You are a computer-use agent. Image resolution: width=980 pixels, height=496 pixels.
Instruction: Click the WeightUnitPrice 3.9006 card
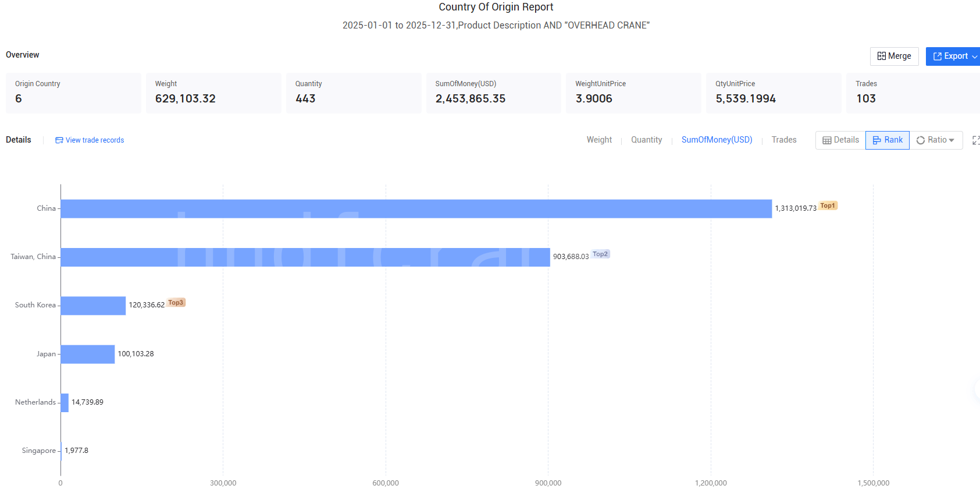[633, 93]
